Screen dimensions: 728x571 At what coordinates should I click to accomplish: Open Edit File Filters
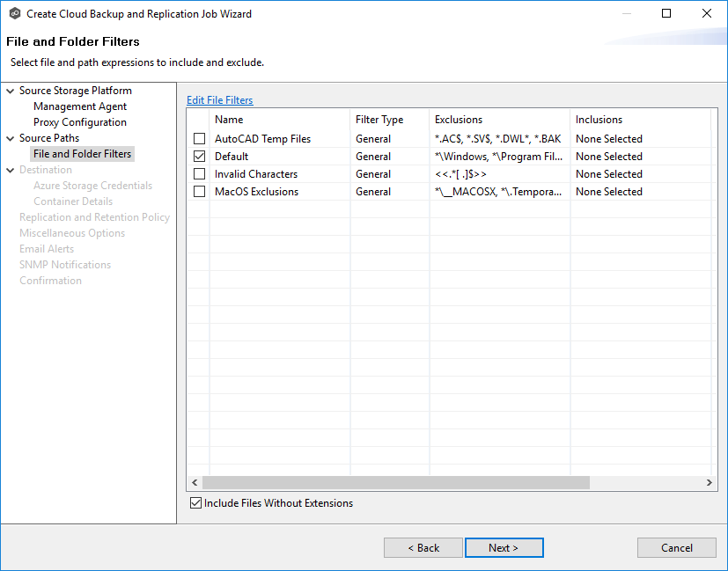219,99
